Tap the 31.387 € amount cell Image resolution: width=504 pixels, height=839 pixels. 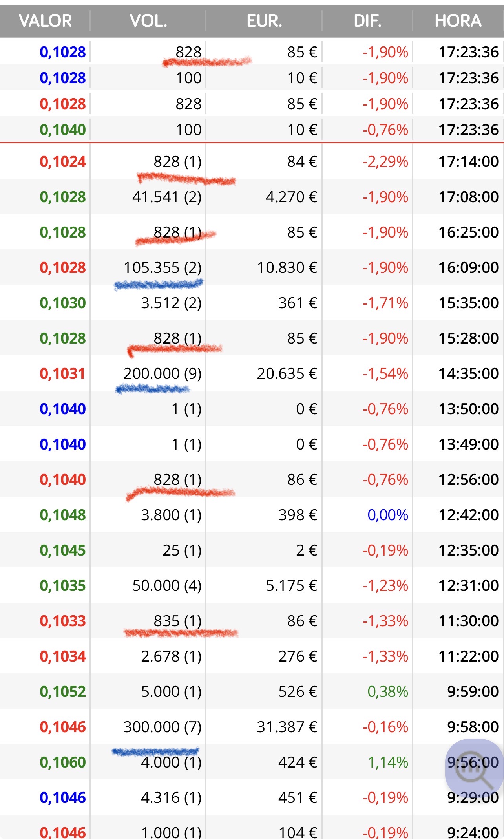(287, 727)
